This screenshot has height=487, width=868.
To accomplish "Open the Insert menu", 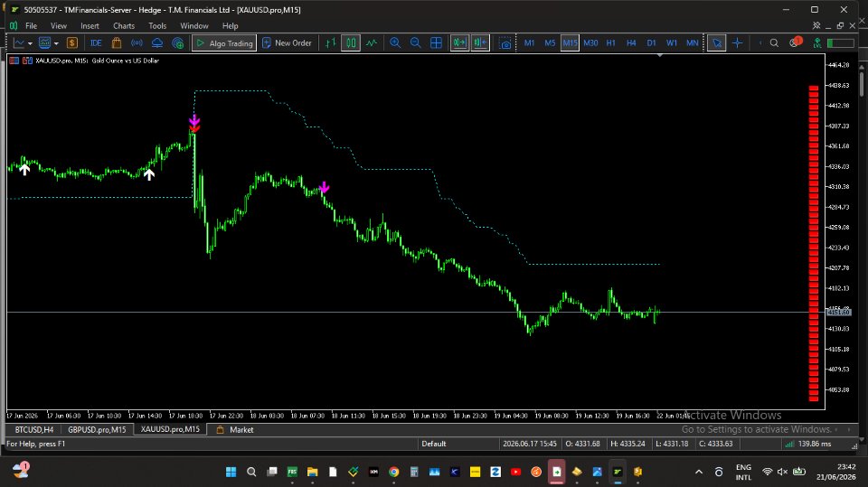I will 90,25.
